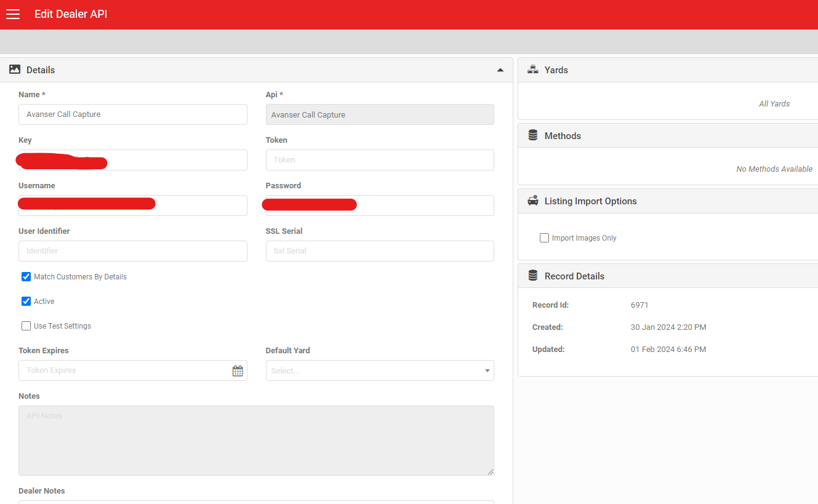Screen dimensions: 818x504
Task: Click the Dealer Notes label
Action: [42, 491]
